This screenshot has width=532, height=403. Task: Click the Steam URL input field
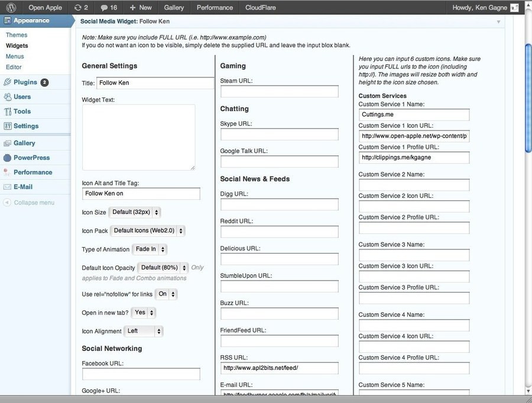279,92
